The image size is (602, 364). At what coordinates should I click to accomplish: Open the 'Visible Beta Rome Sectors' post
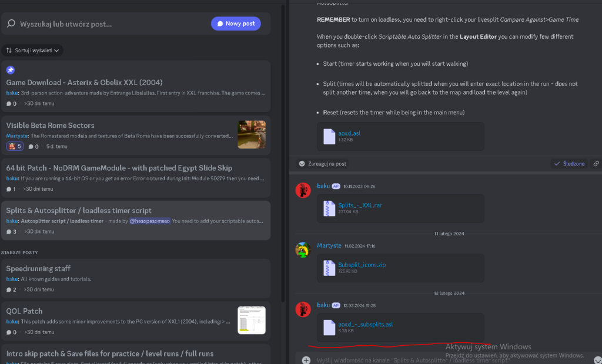coord(136,135)
